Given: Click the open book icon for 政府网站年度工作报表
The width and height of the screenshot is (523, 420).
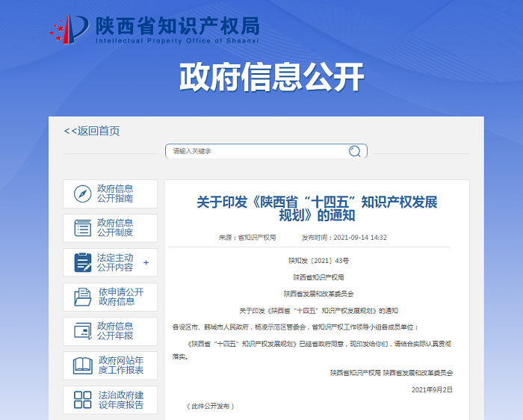Looking at the screenshot, I should (x=82, y=365).
